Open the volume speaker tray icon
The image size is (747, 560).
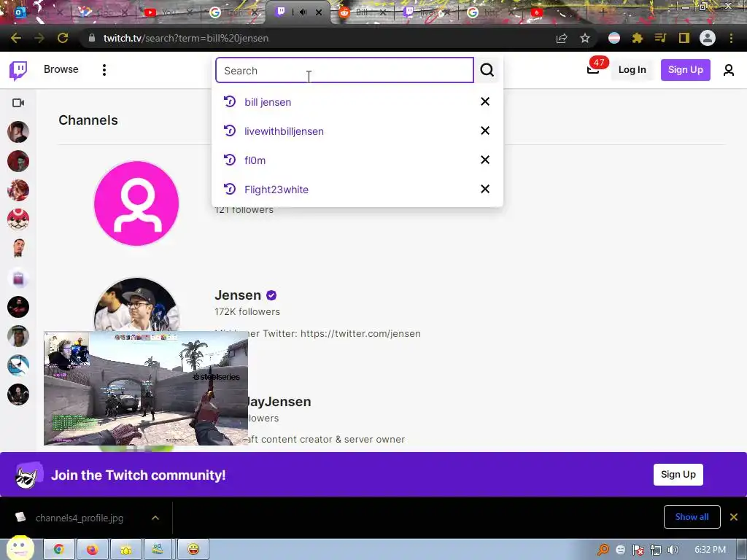pos(673,550)
